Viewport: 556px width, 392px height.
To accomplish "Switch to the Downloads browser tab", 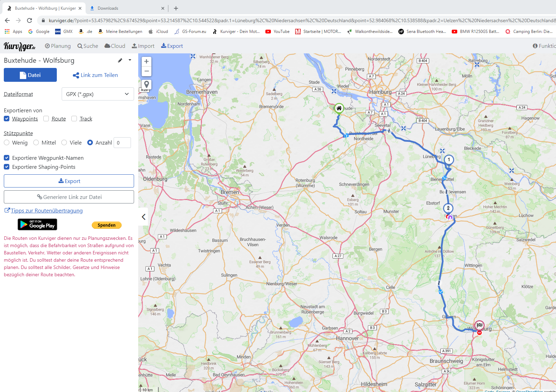I will [108, 8].
